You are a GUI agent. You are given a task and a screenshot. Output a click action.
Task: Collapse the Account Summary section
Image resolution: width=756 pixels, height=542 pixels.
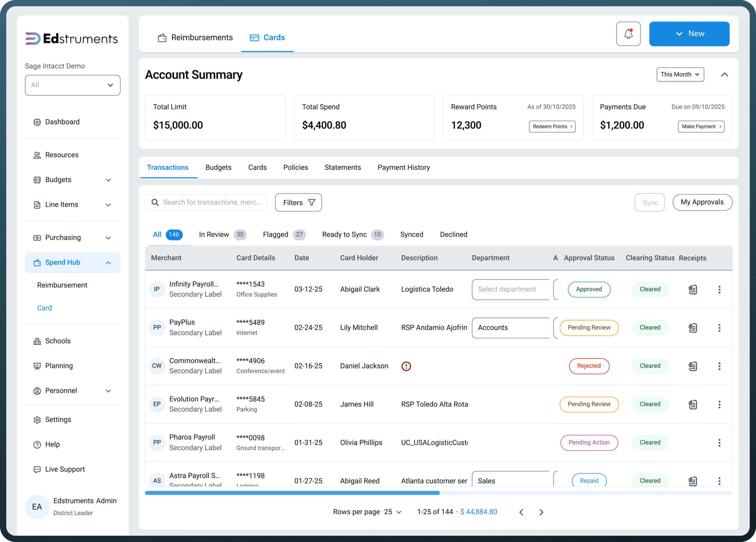point(724,74)
